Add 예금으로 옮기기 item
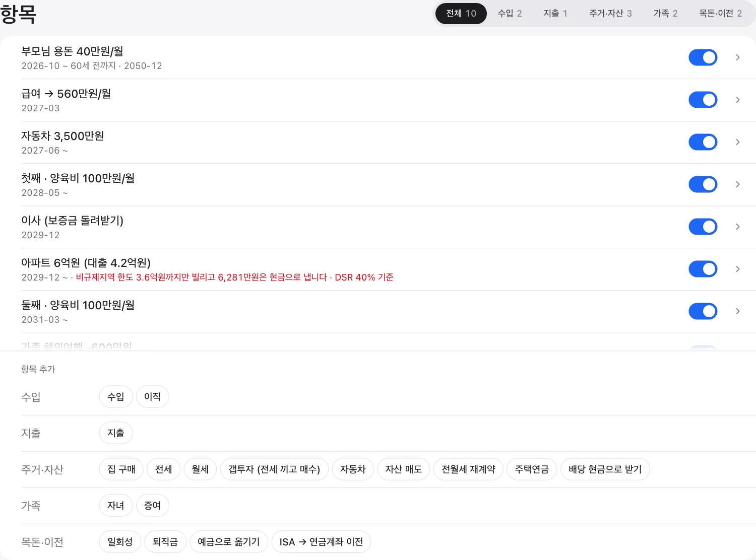The width and height of the screenshot is (756, 560). [x=229, y=542]
